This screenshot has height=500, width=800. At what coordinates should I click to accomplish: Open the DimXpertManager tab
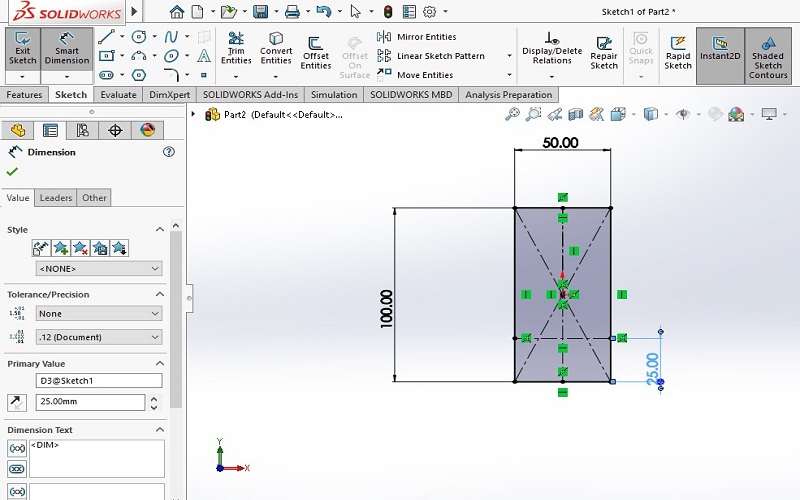coord(115,130)
